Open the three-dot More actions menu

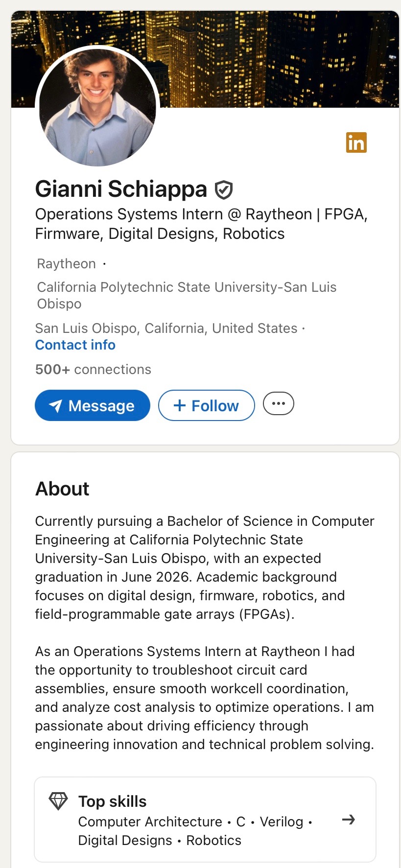click(278, 404)
